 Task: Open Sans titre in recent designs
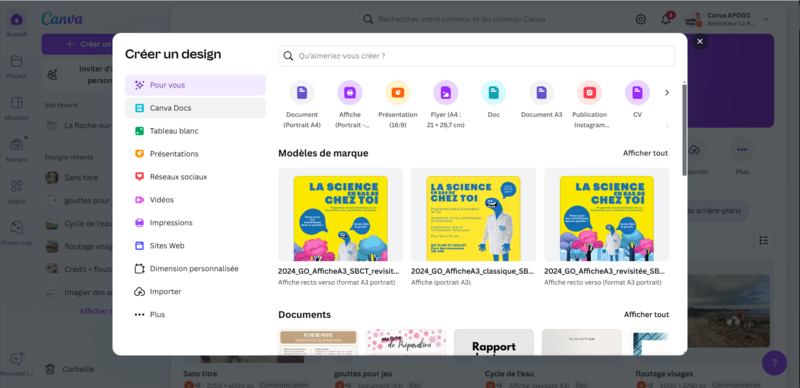pyautogui.click(x=79, y=178)
